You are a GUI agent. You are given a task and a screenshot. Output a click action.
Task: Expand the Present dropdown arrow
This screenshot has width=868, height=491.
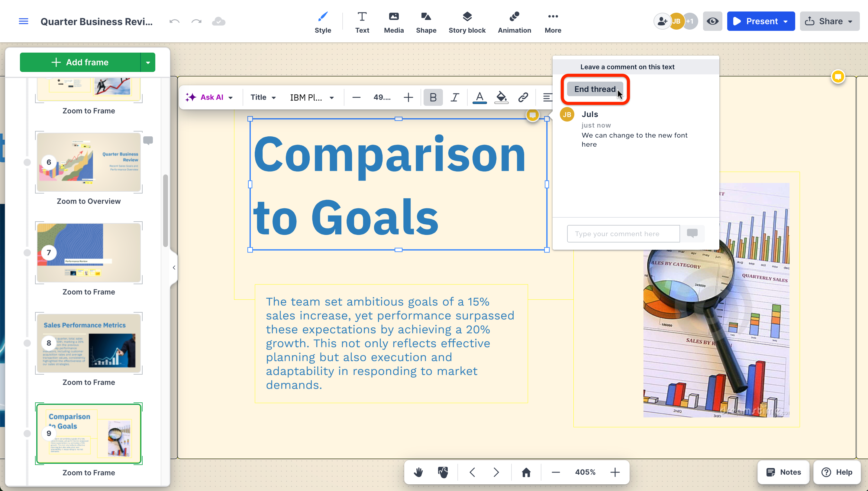coord(786,21)
